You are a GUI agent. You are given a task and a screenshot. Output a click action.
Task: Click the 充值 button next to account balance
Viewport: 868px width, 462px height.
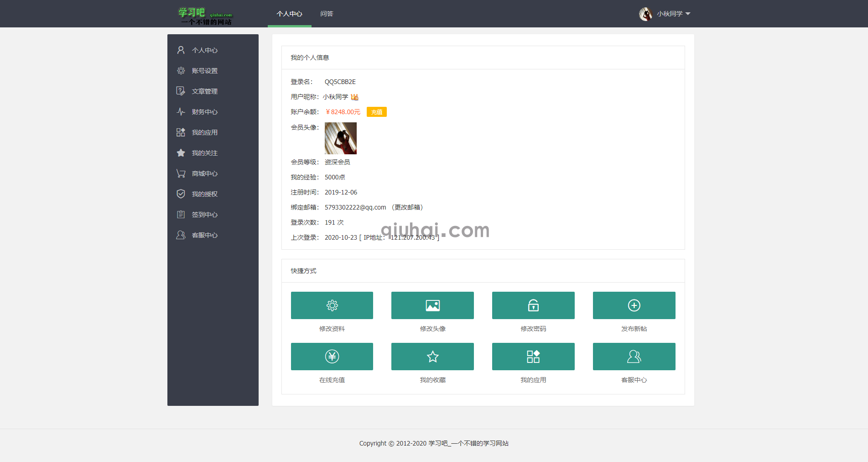point(376,111)
